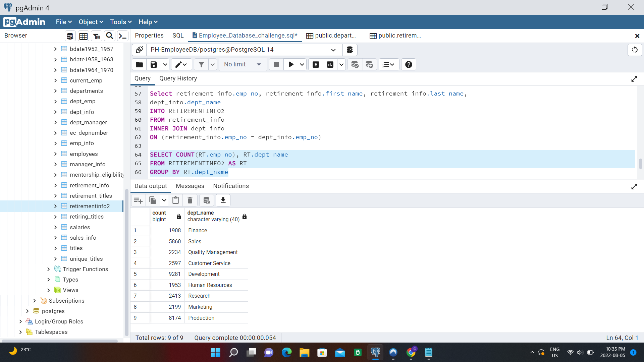Switch to the Messages tab
The height and width of the screenshot is (362, 644).
[x=190, y=186]
